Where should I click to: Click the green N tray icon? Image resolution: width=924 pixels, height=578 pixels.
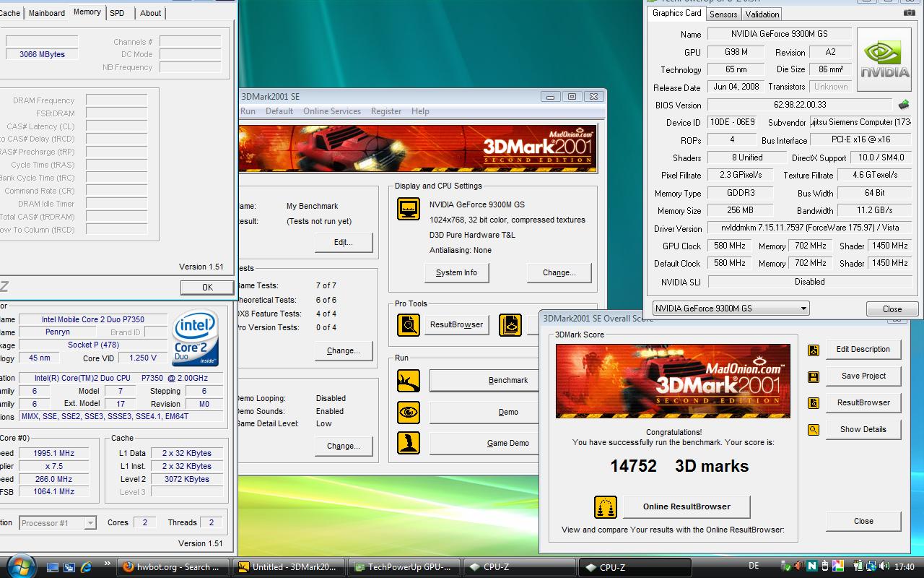tap(813, 566)
